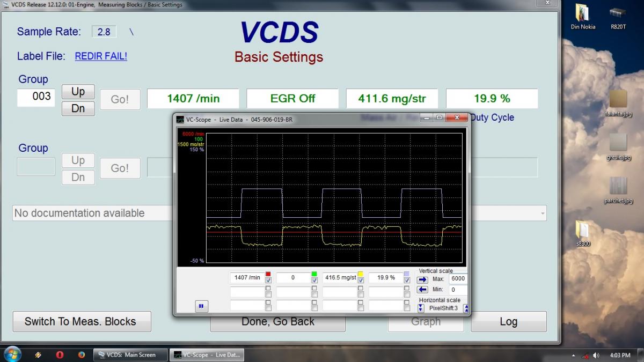
Task: Select the VC-Scope Live Data taskbar item
Action: (207, 354)
